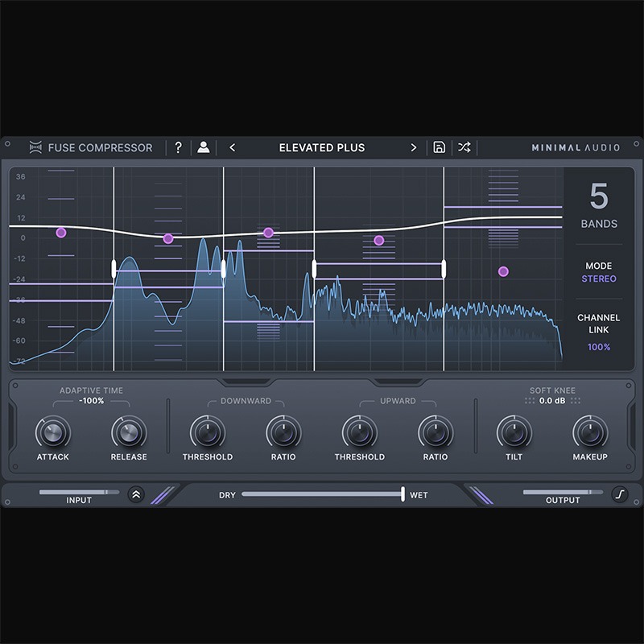Click the ATTACK knob

pos(53,432)
